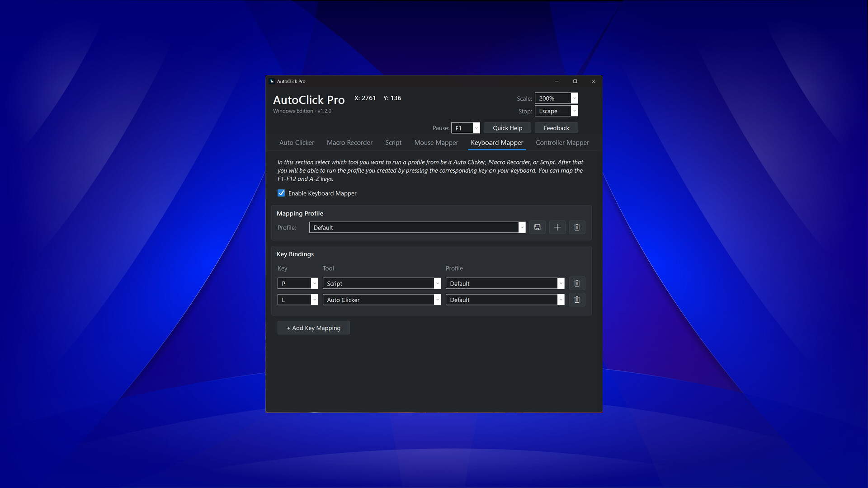868x488 pixels.
Task: Go to the Mouse Mapper tab
Action: (436, 142)
